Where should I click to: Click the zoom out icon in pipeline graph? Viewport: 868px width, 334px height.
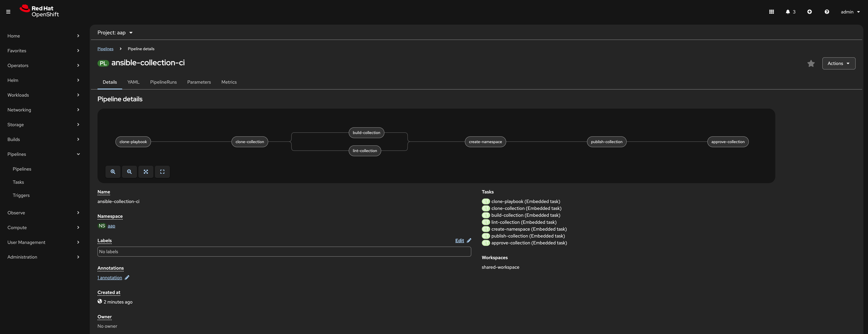pyautogui.click(x=129, y=172)
